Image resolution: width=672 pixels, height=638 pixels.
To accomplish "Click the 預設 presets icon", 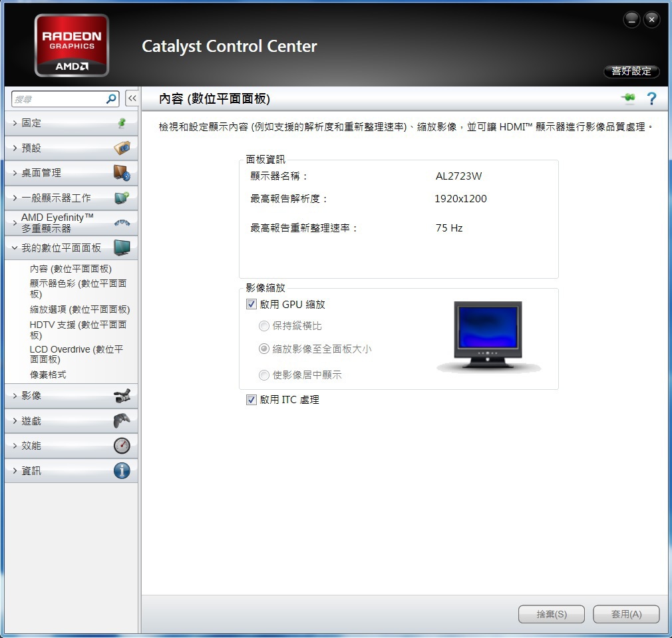I will [122, 148].
